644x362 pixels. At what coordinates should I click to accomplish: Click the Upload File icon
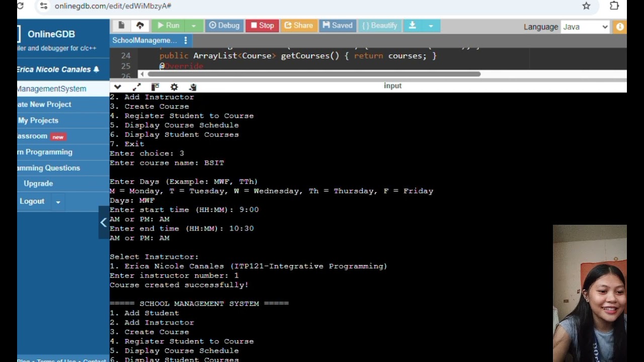coord(140,26)
